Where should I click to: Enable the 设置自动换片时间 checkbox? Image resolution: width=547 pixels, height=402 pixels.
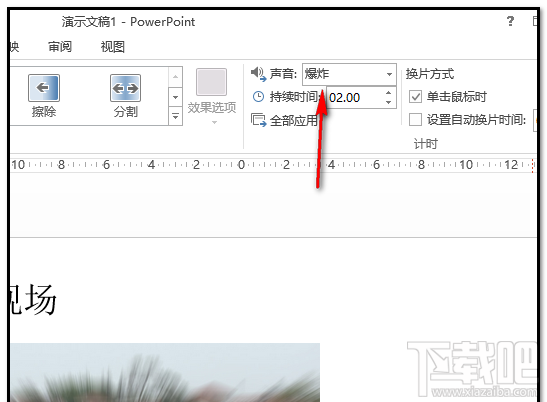click(x=415, y=120)
